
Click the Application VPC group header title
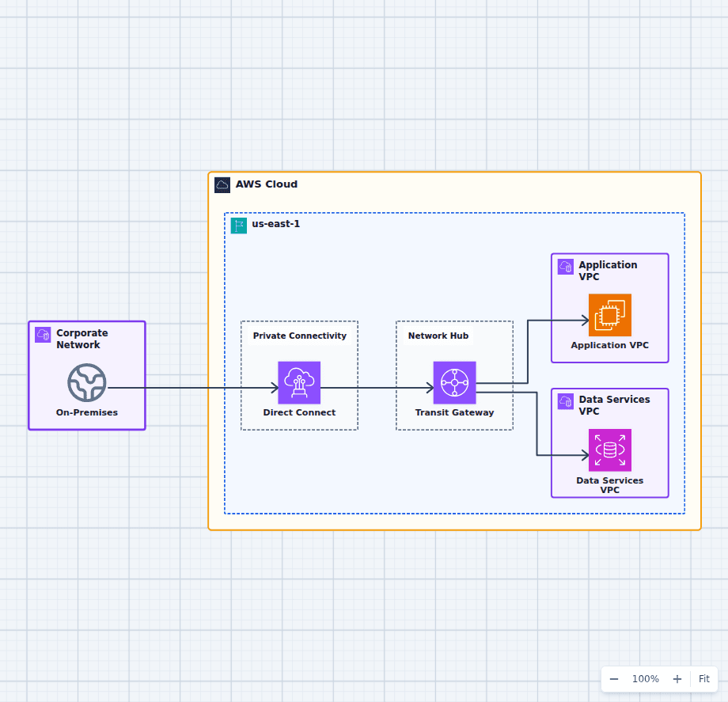click(x=608, y=271)
